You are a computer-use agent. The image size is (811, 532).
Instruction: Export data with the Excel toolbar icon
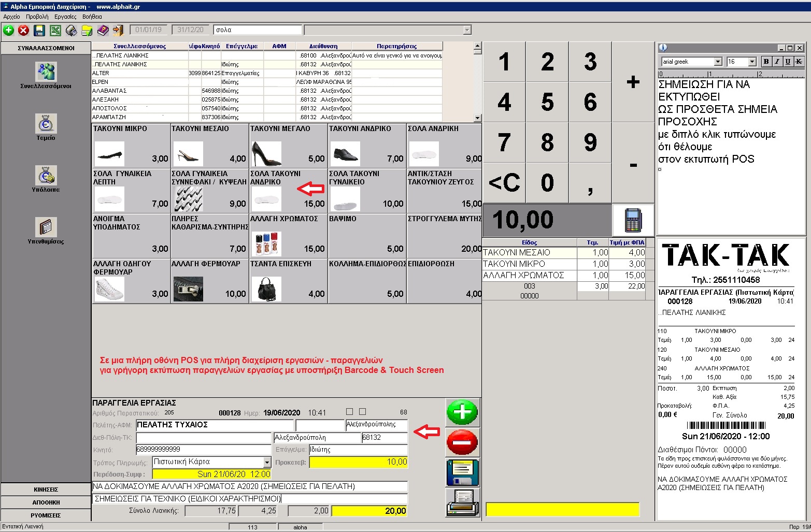[x=55, y=31]
